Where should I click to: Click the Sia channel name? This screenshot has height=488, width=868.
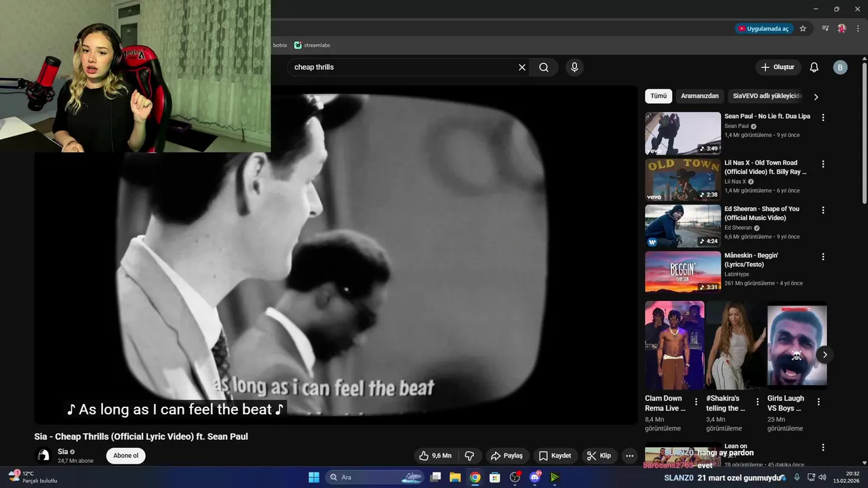(63, 451)
